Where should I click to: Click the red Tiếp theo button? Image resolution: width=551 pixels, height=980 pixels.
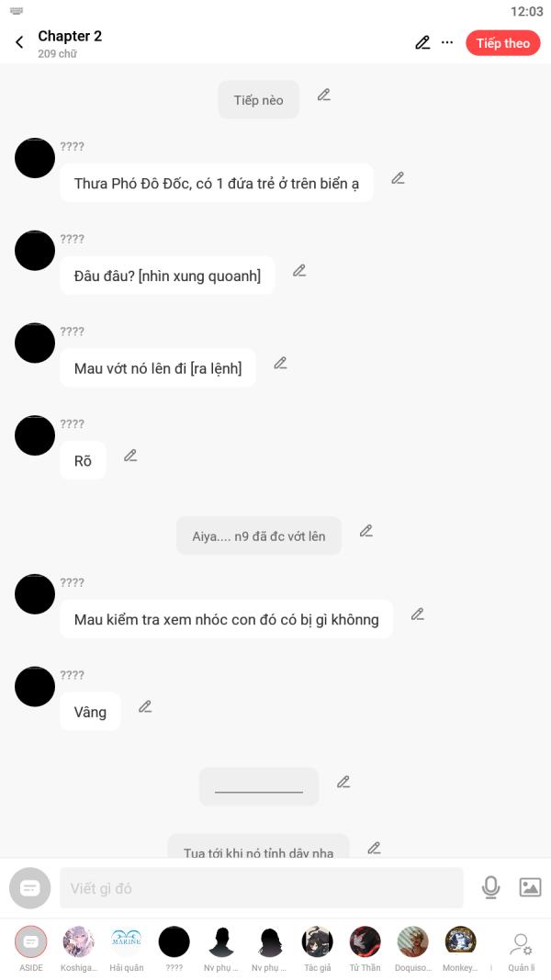503,43
